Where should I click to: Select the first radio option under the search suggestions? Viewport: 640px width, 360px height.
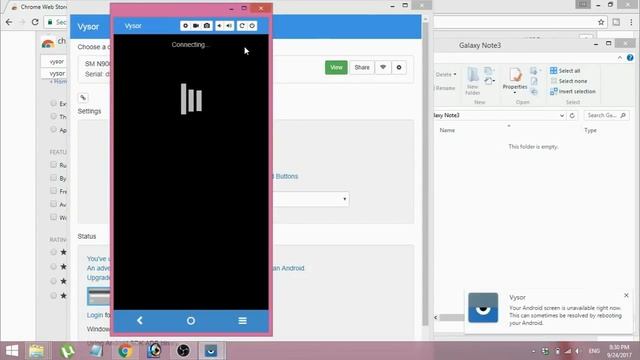(53, 103)
